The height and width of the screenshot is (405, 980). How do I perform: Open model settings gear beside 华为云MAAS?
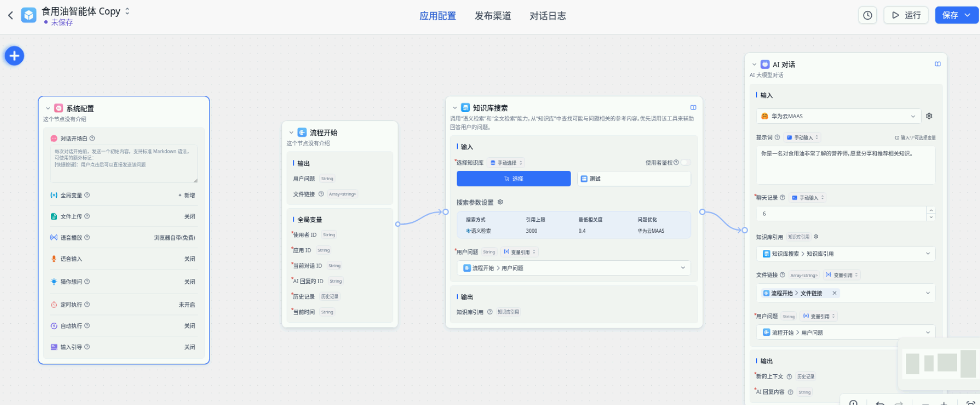929,116
